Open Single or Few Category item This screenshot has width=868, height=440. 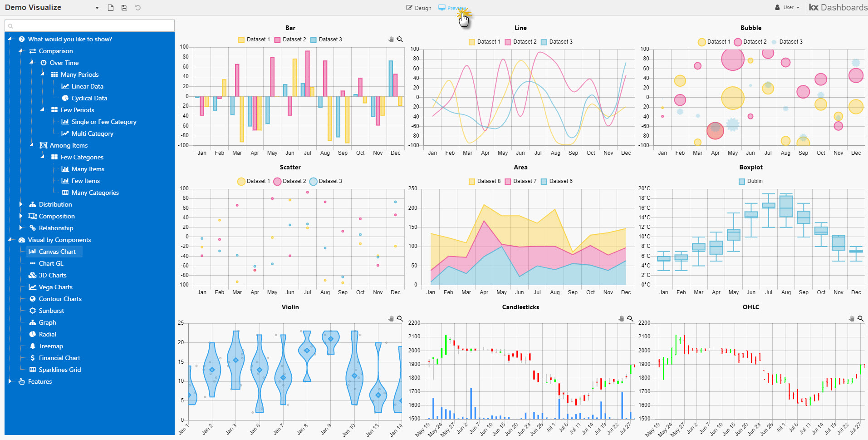pos(103,122)
